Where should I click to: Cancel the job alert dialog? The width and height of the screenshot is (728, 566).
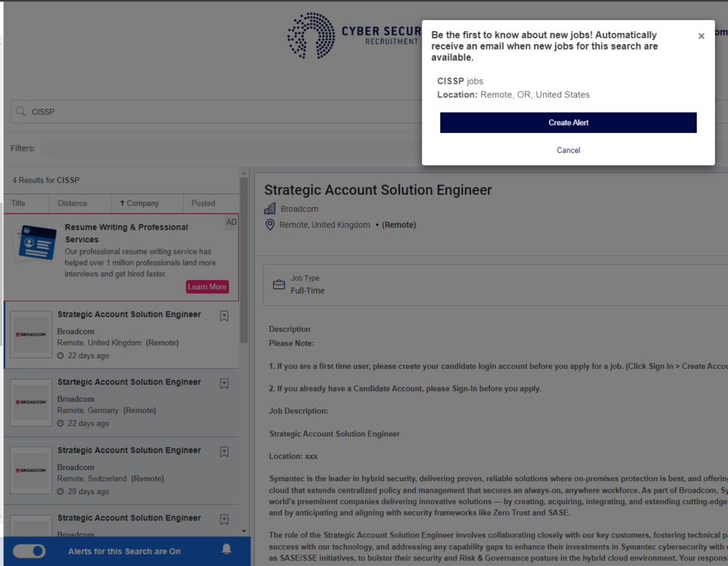(x=568, y=151)
